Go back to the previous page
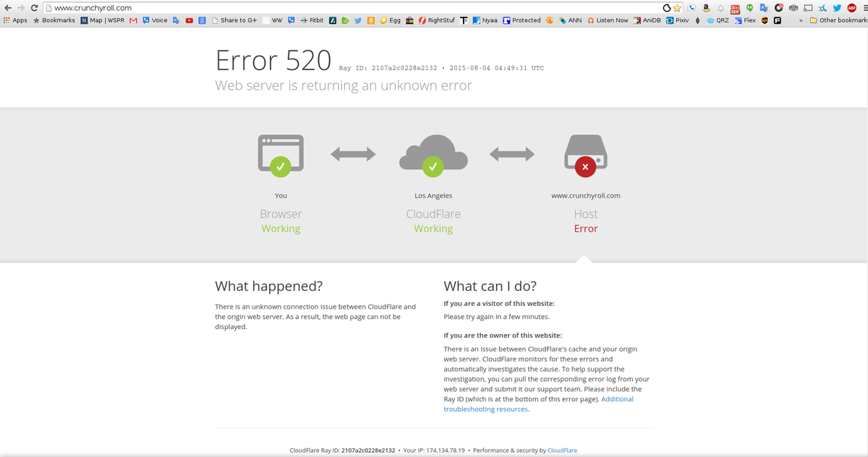Image resolution: width=868 pixels, height=457 pixels. (x=7, y=7)
